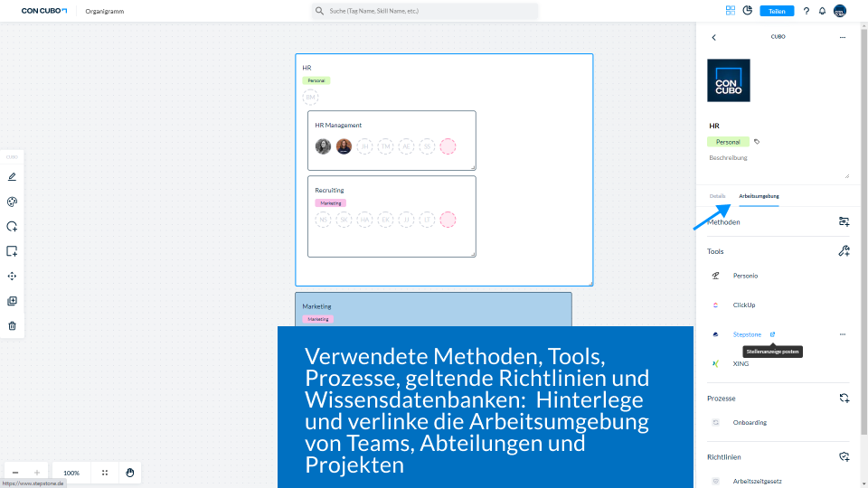This screenshot has height=488, width=868.
Task: Focus the Suche search field
Action: click(425, 11)
